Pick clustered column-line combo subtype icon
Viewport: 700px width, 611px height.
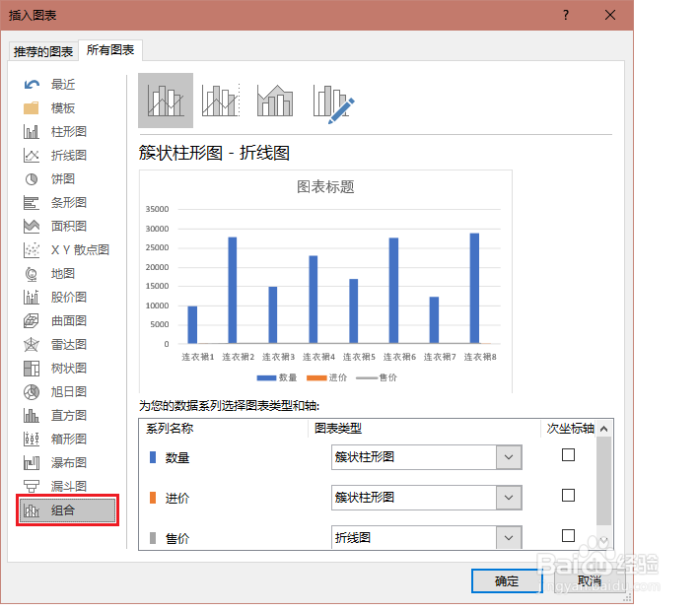166,101
